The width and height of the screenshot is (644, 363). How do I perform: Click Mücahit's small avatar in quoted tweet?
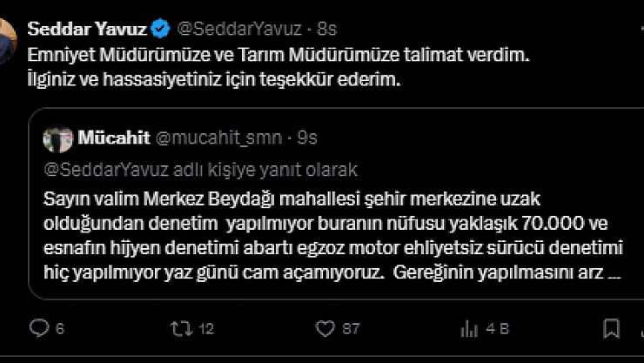[x=59, y=138]
